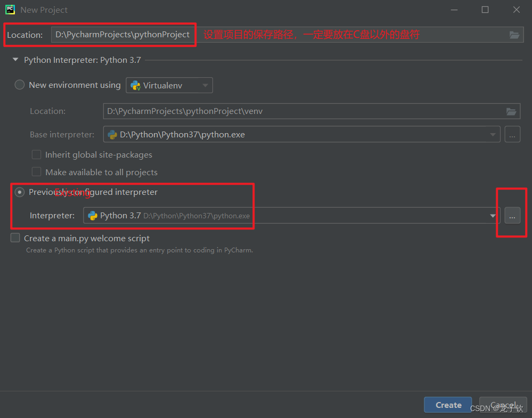Click the PyCharm logo in the title bar
Screen dimensions: 532x418
(10, 9)
